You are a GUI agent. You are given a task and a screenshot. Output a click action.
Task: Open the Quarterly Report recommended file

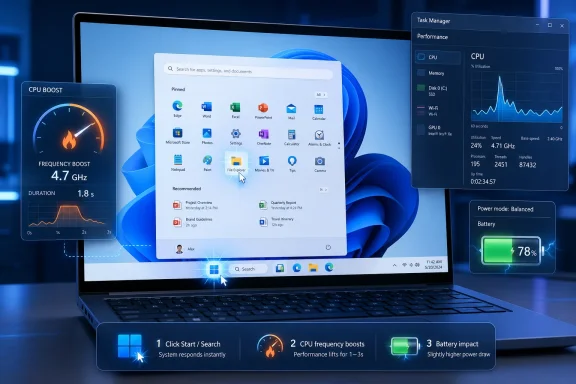[281, 205]
